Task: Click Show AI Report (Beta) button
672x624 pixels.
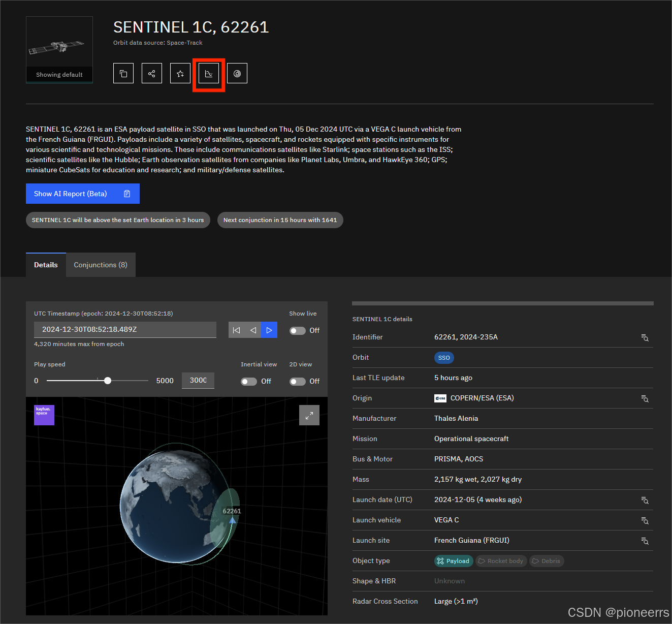Action: [x=83, y=194]
